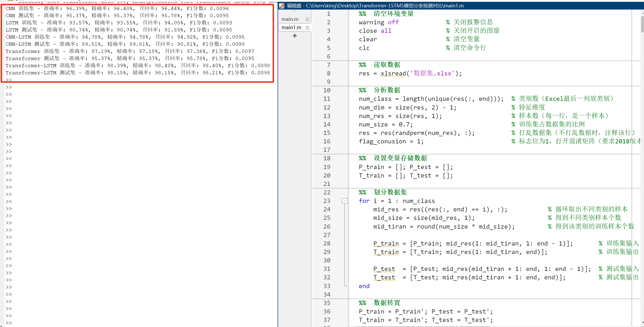Screen dimensions: 644x327
Task: Click the editor pencil icon in title bar
Action: 282,6
